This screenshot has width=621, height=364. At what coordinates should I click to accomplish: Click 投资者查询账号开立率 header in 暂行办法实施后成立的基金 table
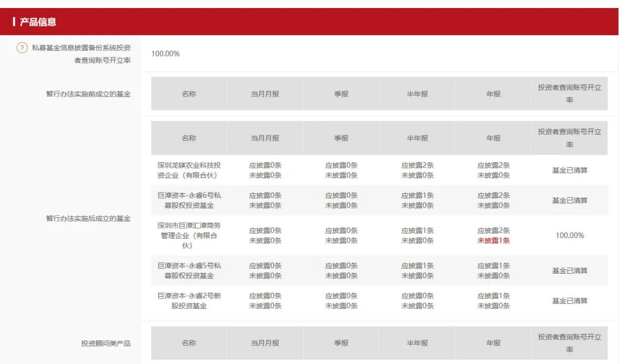point(569,138)
